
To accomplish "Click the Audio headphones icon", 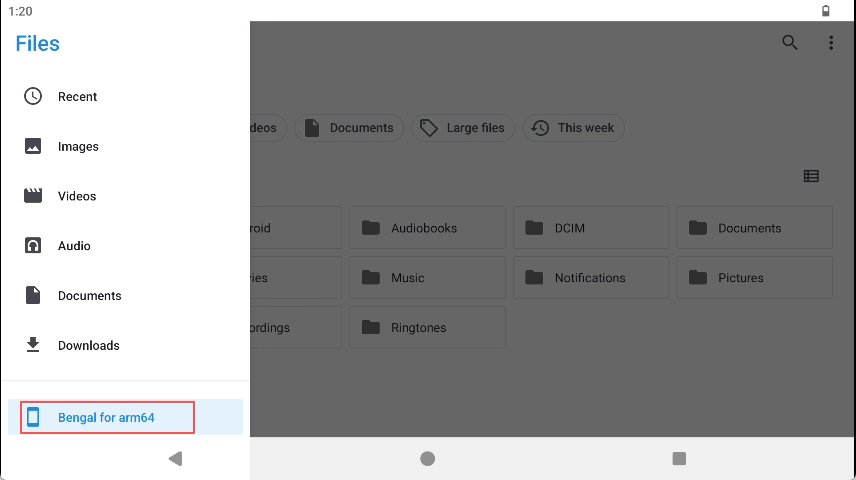I will click(x=33, y=246).
